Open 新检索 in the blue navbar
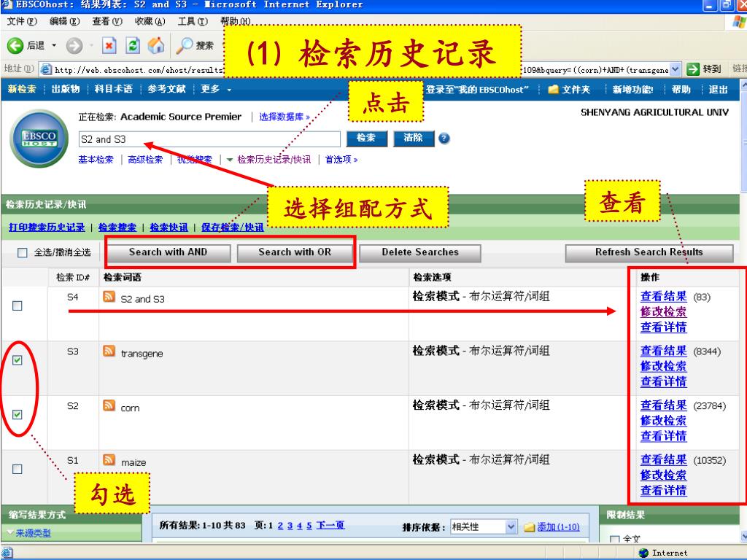The width and height of the screenshot is (747, 560). tap(22, 90)
